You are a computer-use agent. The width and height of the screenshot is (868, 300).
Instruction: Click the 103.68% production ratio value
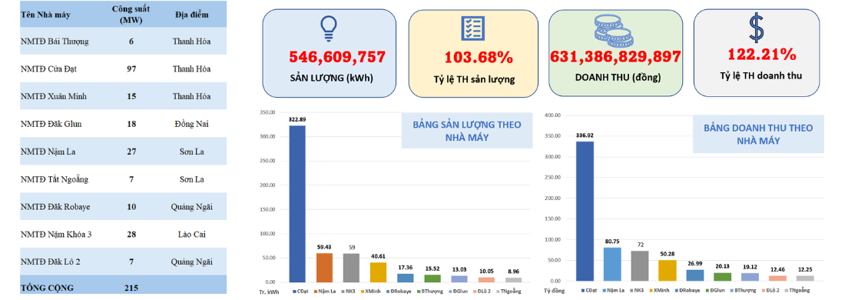click(479, 57)
